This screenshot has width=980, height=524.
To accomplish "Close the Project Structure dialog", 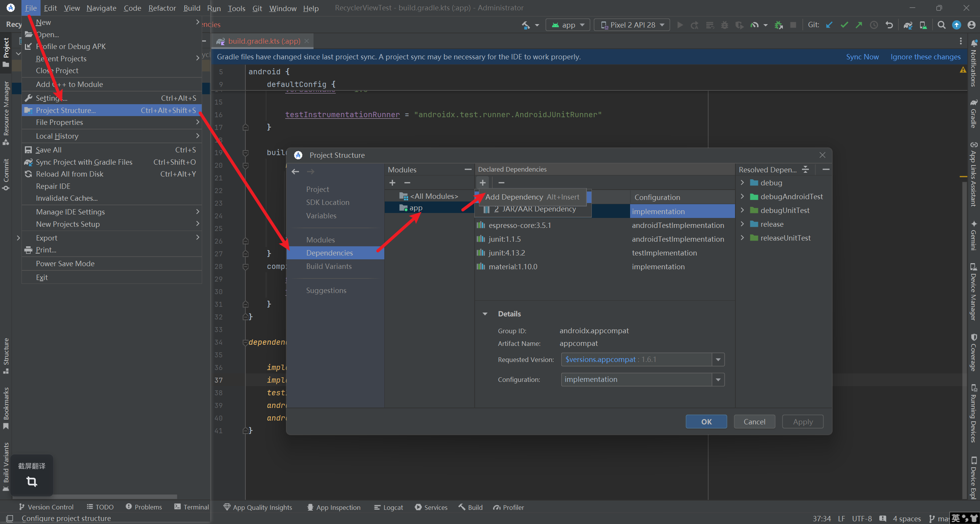I will [822, 155].
